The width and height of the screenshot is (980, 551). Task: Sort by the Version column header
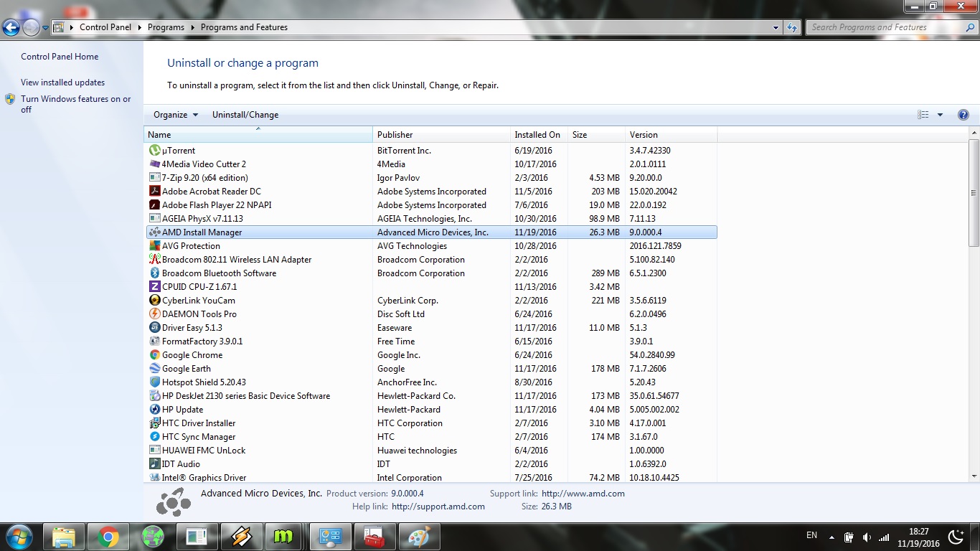[x=671, y=135]
